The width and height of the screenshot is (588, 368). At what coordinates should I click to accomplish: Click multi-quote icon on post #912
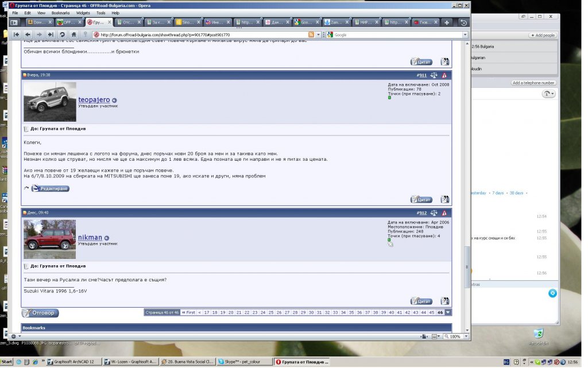(445, 301)
